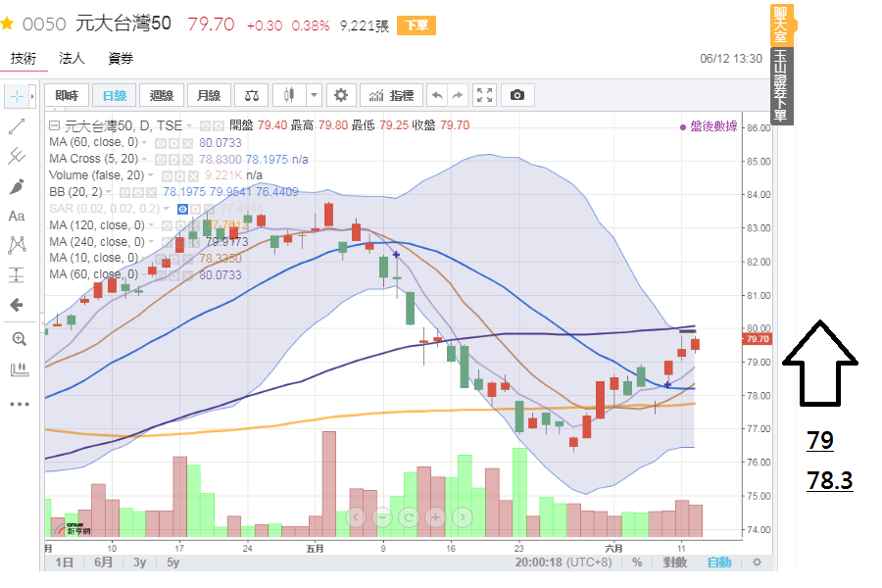
Task: Toggle visibility of 元大台灣50 main series
Action: coord(206,125)
